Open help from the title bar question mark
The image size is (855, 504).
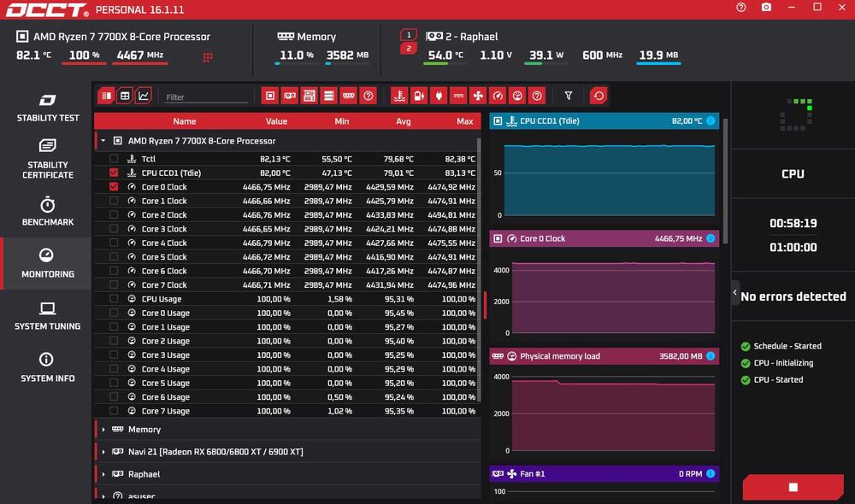741,7
